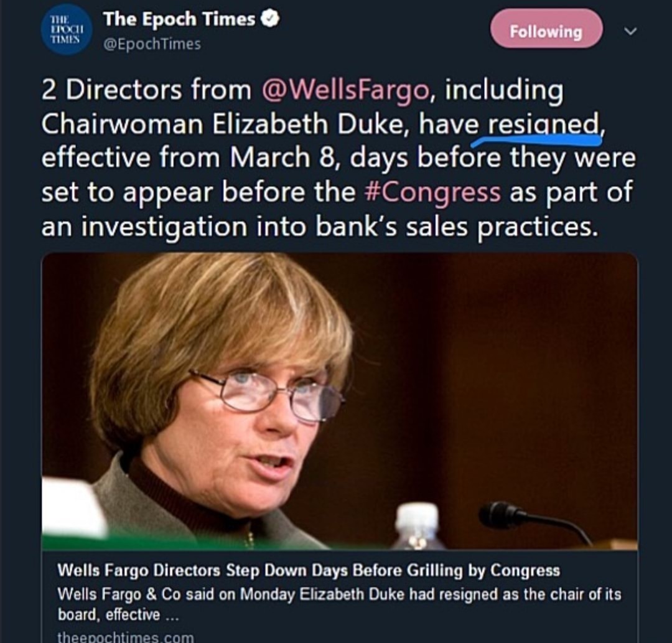Open the @WellsFargo mention

pyautogui.click(x=345, y=90)
